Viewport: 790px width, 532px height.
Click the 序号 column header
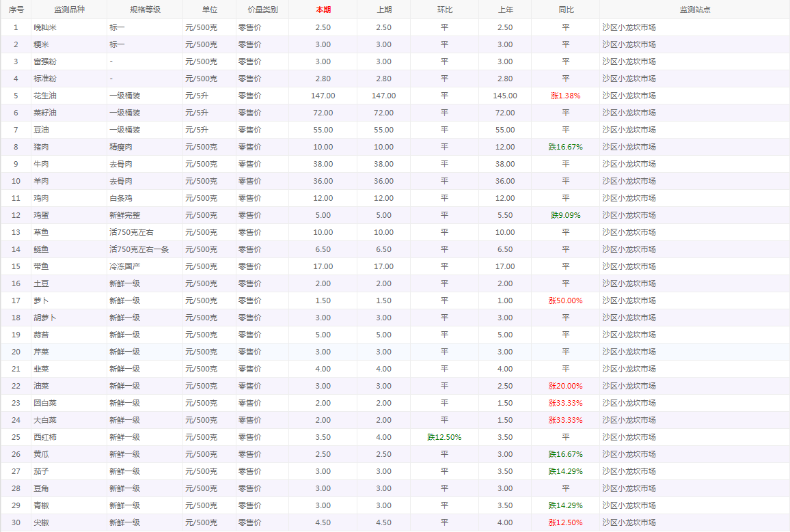(x=16, y=10)
